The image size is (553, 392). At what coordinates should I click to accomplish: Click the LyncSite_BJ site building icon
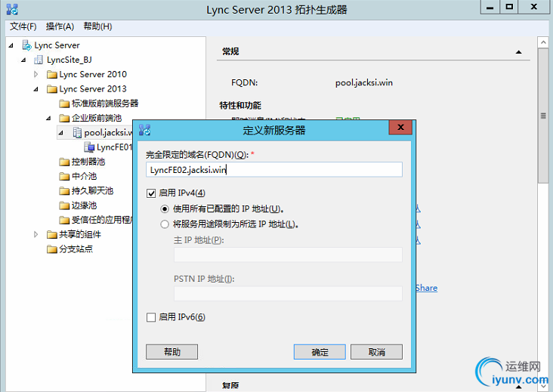(x=39, y=60)
